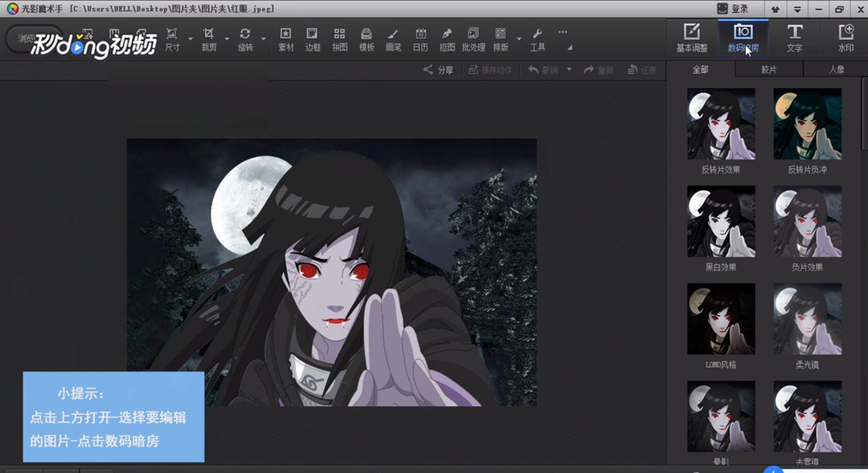Click the effects panel vertical scrollbar
Screen dimensions: 868x473
point(865,113)
